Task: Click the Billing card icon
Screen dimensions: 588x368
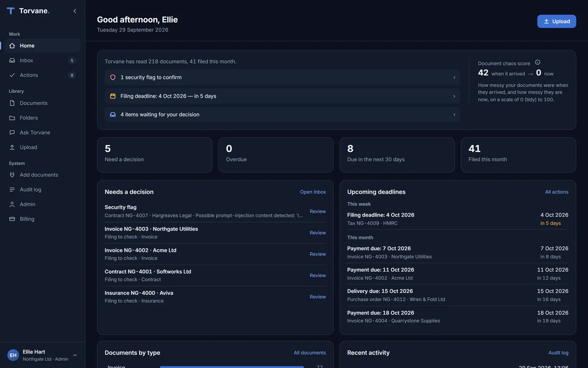Action: coord(12,219)
